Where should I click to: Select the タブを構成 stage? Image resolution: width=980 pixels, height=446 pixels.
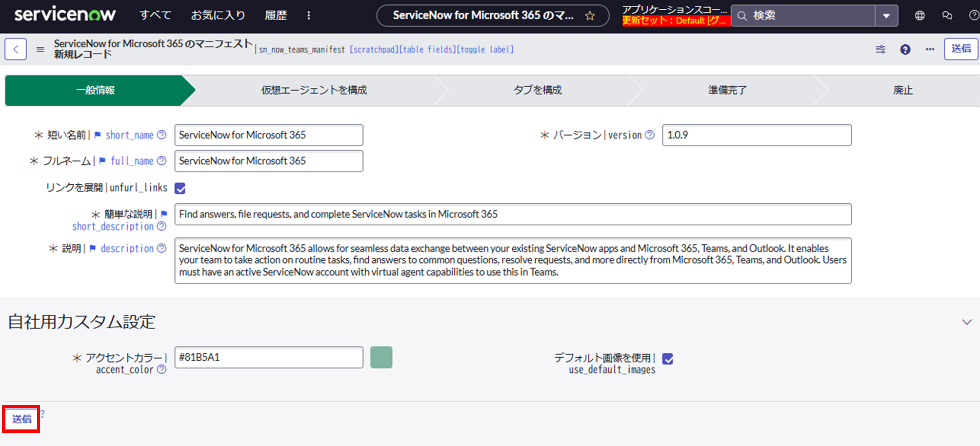(537, 90)
